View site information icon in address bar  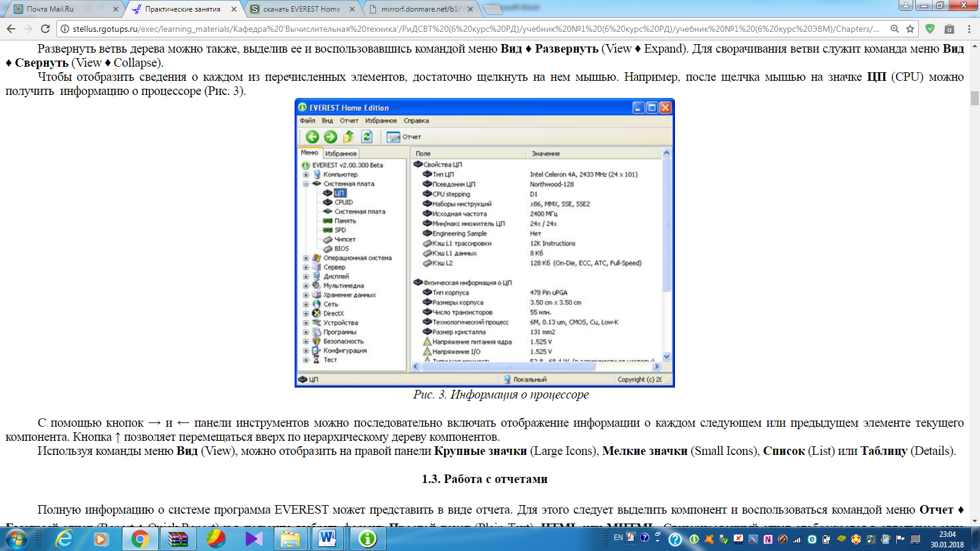pyautogui.click(x=65, y=29)
